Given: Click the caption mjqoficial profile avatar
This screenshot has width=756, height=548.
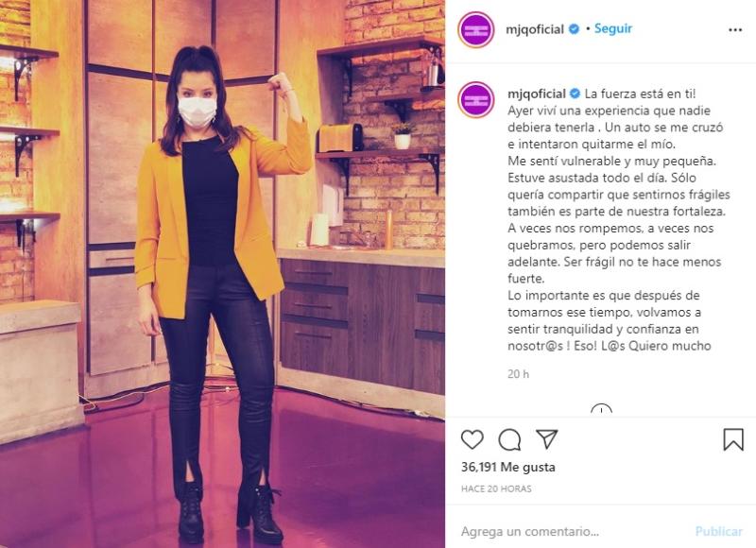Looking at the screenshot, I should (x=476, y=100).
